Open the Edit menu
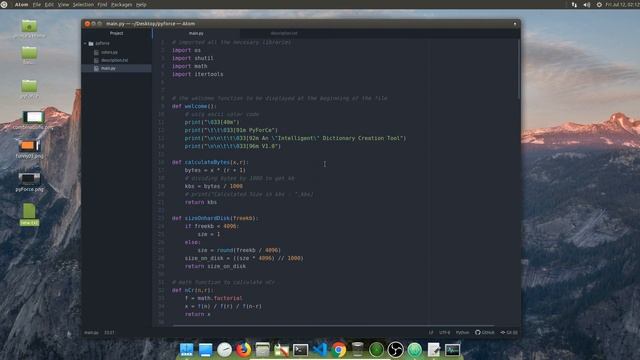Viewport: 640px width, 360px height. (x=49, y=4)
